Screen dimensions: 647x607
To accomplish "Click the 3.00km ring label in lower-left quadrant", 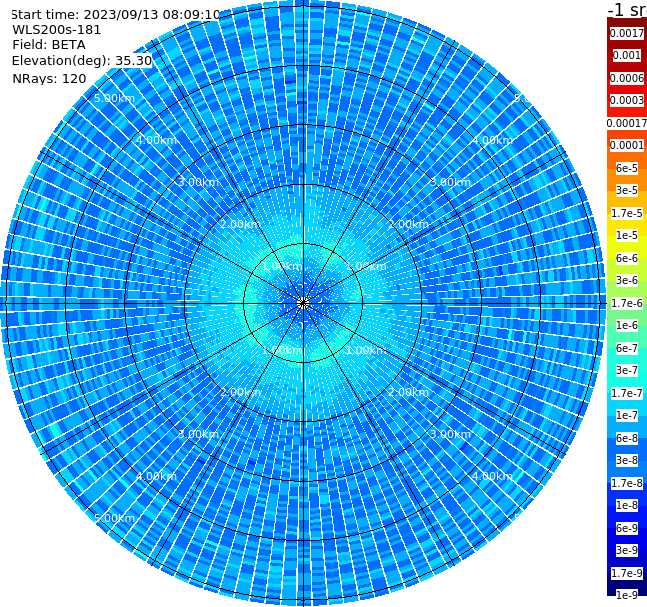I will tap(198, 434).
